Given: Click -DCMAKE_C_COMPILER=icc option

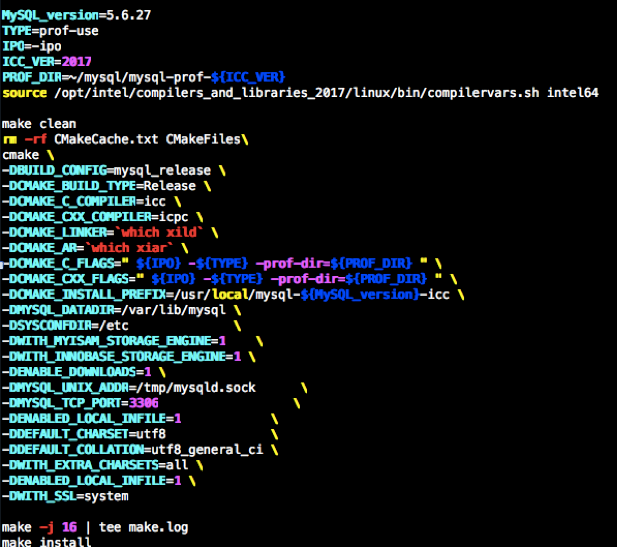Looking at the screenshot, I should point(84,201).
